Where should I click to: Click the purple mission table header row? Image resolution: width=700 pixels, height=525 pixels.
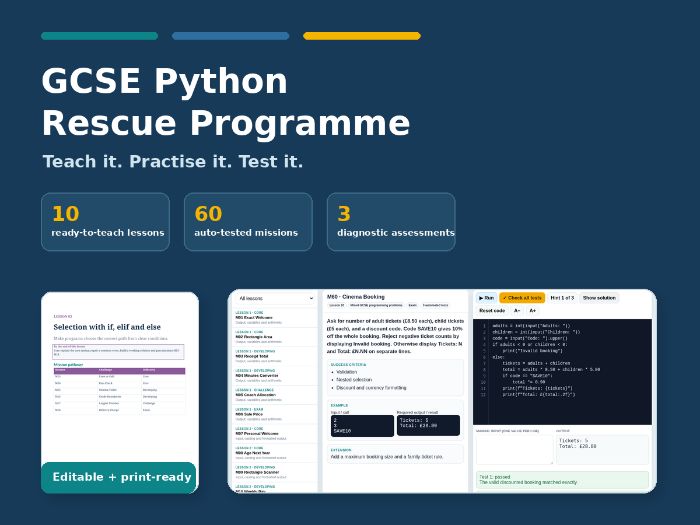pos(119,371)
